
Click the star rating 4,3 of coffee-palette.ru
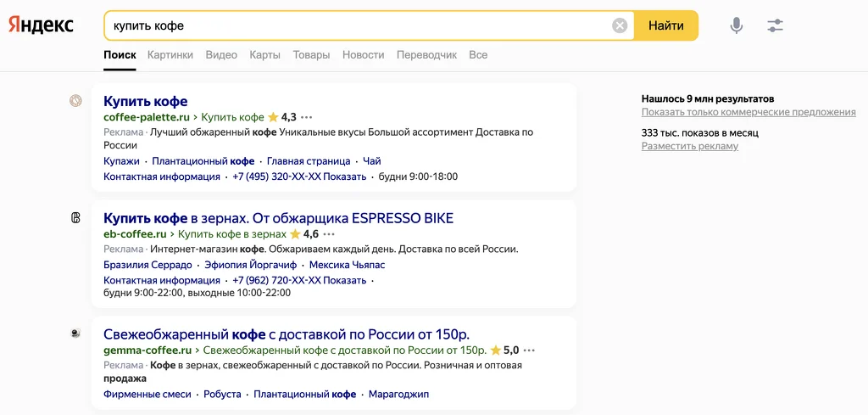coord(282,117)
